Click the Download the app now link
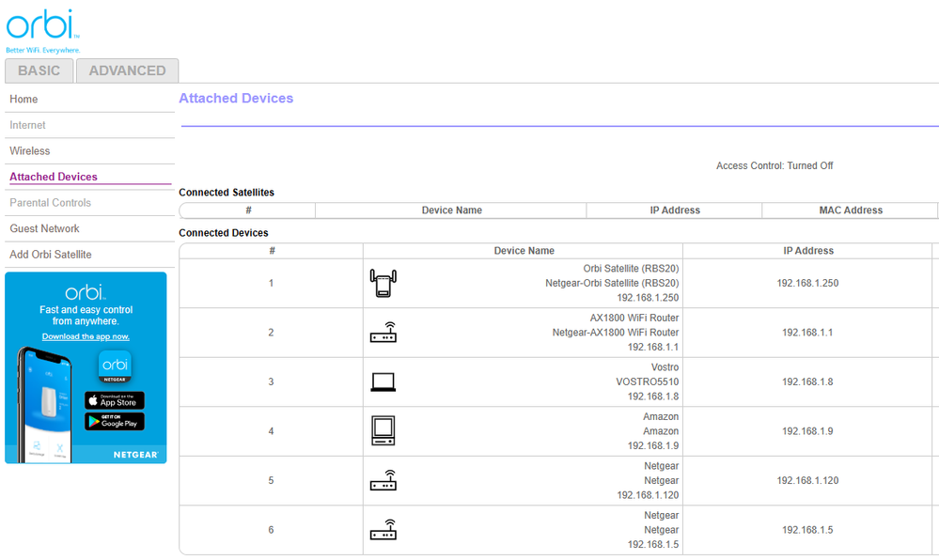 86,336
